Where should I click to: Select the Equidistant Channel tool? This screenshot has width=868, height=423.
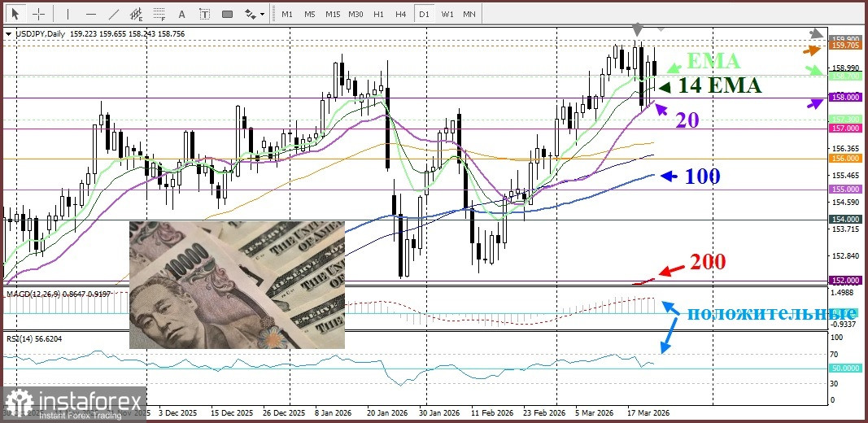[x=136, y=14]
